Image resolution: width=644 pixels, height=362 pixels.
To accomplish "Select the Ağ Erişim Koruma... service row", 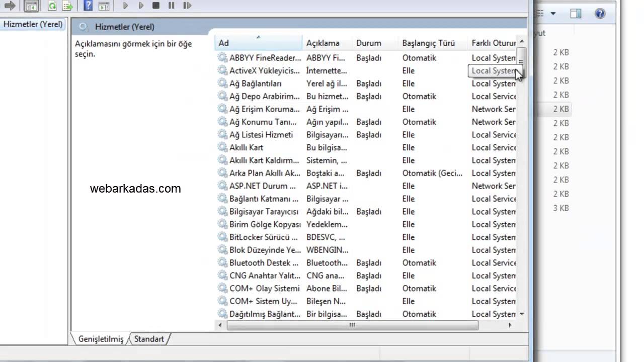I will click(x=366, y=109).
